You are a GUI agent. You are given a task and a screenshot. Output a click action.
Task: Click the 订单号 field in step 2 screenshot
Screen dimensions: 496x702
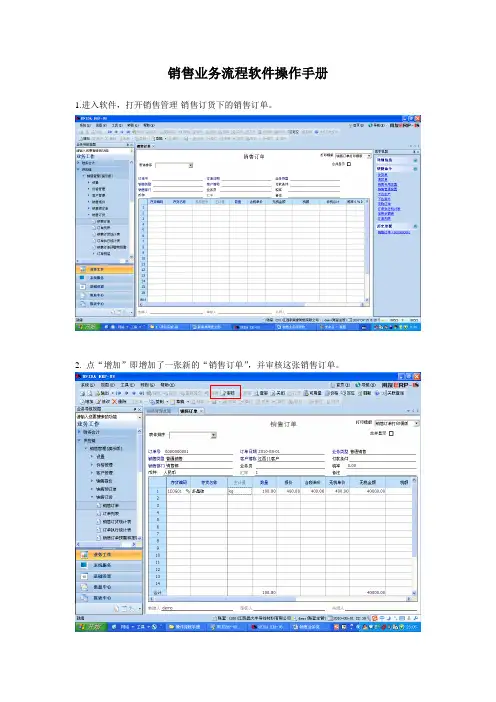click(198, 451)
